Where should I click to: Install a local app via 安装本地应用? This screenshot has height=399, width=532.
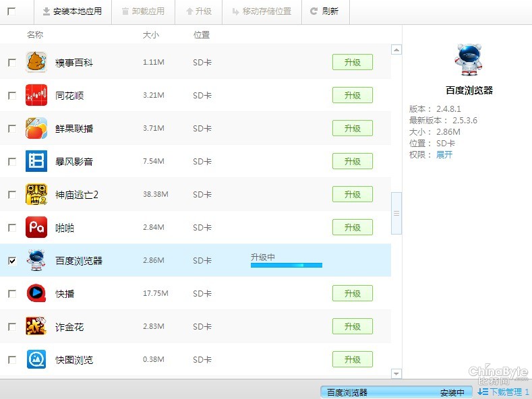73,11
